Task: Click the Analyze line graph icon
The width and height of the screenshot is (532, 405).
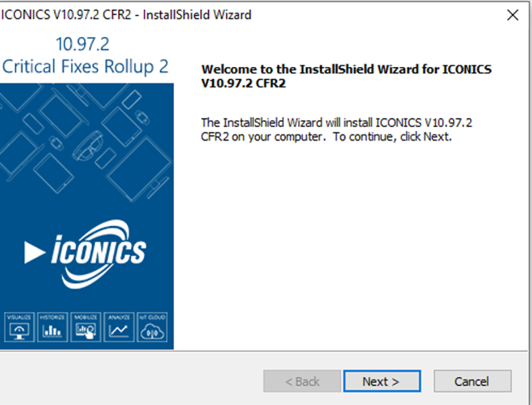Action: click(119, 327)
